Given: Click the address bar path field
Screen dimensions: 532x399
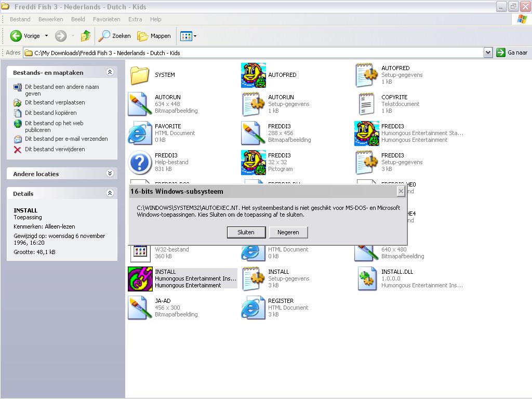Looking at the screenshot, I should pos(254,53).
